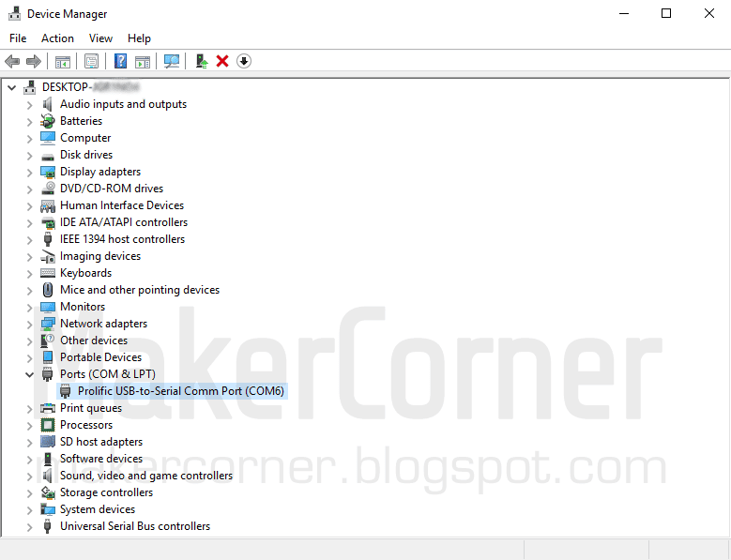Click the Forward arrow toolbar icon
Screen dimensions: 731x560
point(34,61)
